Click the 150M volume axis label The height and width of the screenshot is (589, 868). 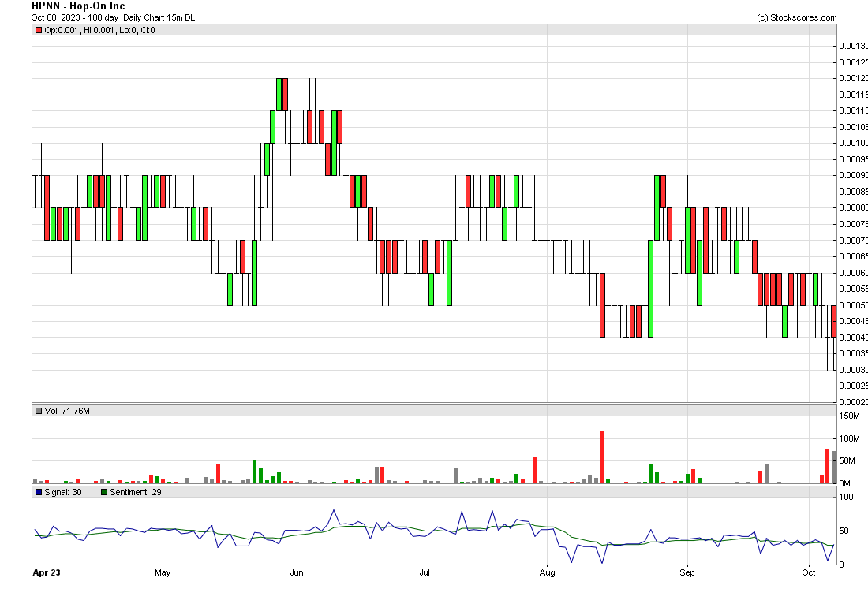coord(850,416)
